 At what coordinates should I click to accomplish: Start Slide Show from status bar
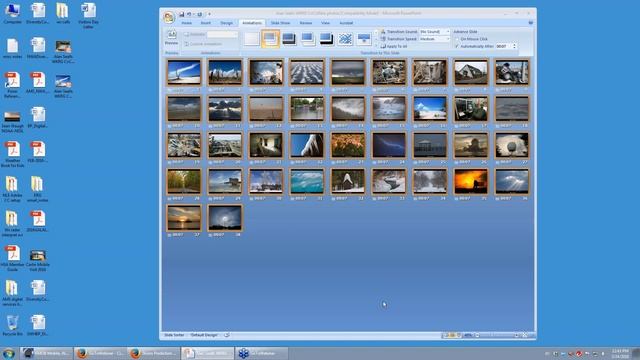pyautogui.click(x=459, y=335)
